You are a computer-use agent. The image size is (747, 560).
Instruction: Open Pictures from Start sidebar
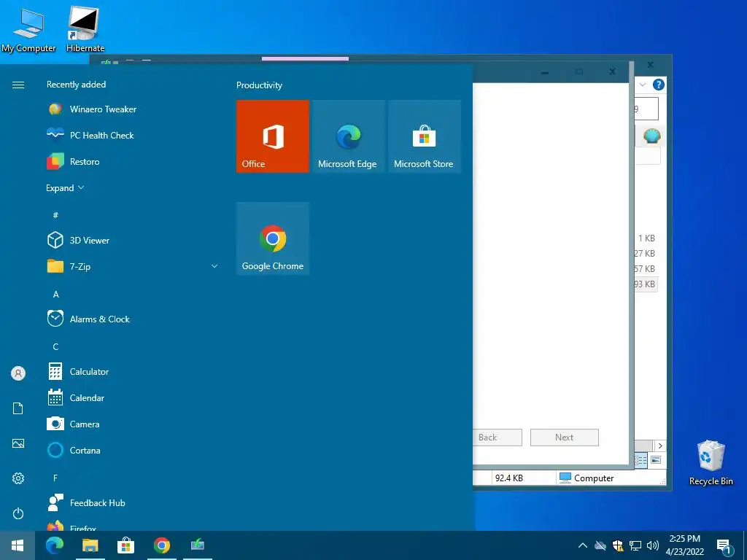click(x=18, y=443)
